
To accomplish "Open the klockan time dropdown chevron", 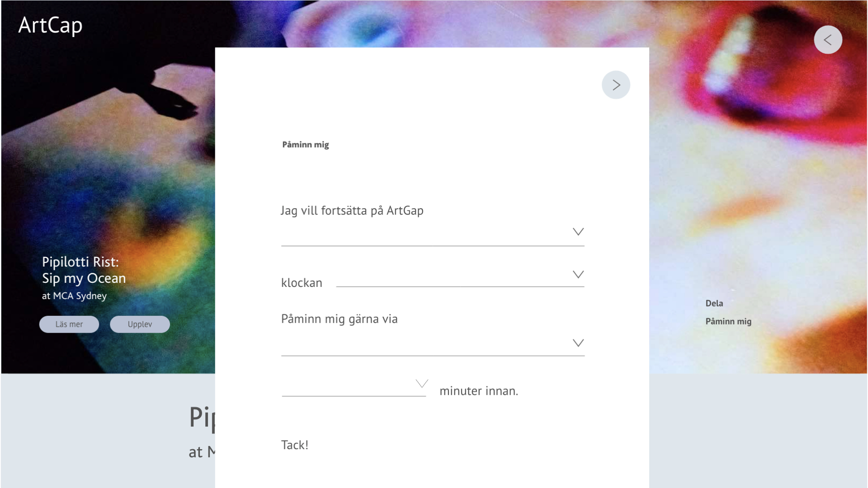I will tap(578, 274).
